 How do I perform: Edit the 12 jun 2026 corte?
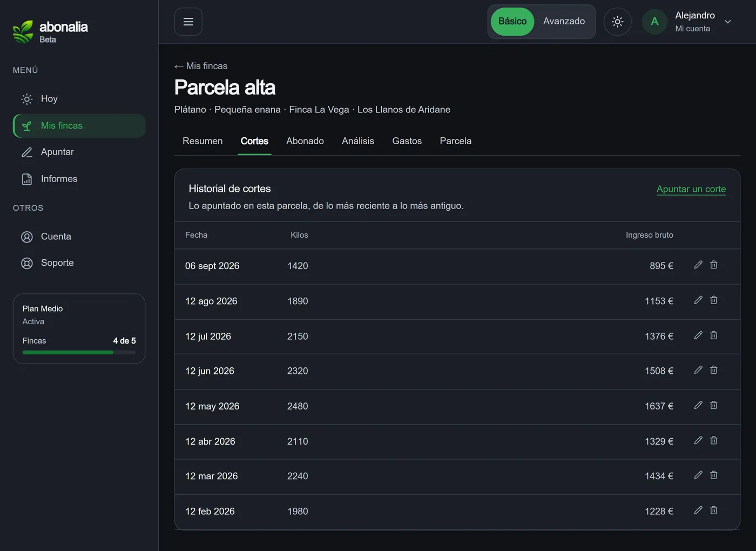[x=698, y=370]
